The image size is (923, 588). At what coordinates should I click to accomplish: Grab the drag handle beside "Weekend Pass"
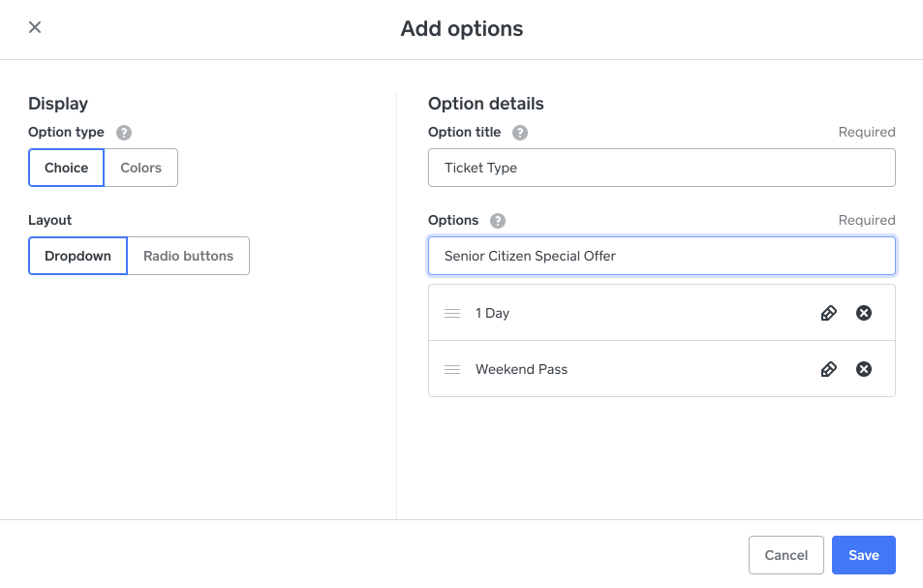click(451, 369)
